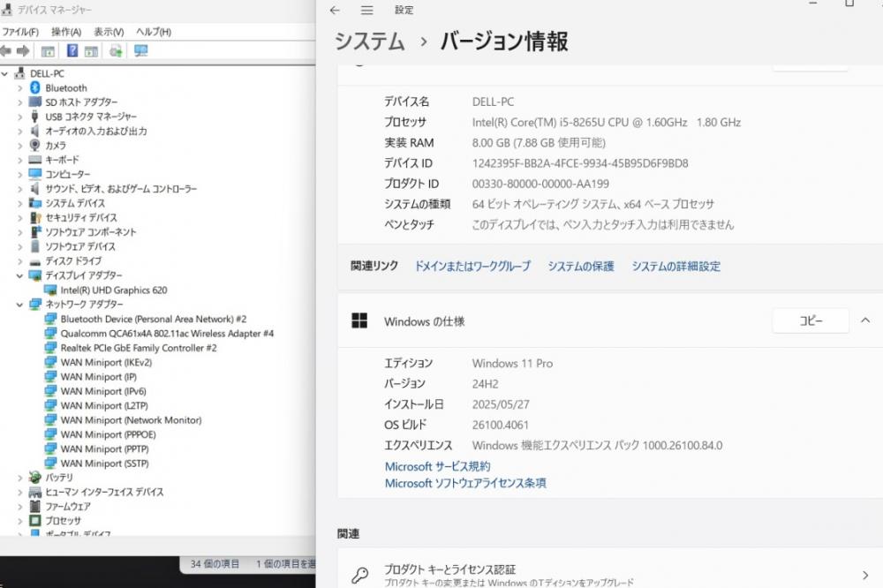Select Bluetooth Device (Personal Area Network) #2
The height and width of the screenshot is (588, 883).
click(153, 319)
